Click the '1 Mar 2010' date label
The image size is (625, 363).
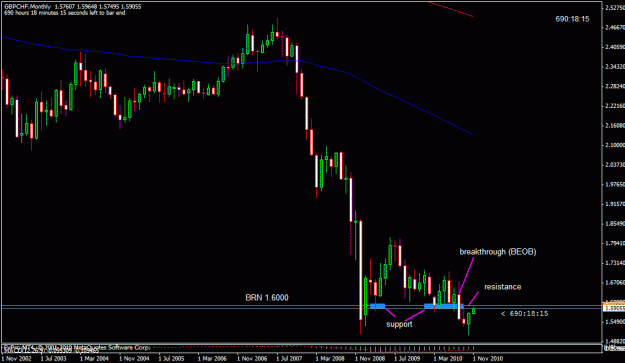448,358
